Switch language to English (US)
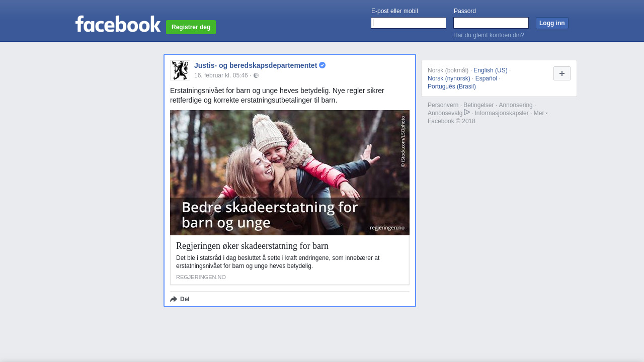 tap(491, 70)
